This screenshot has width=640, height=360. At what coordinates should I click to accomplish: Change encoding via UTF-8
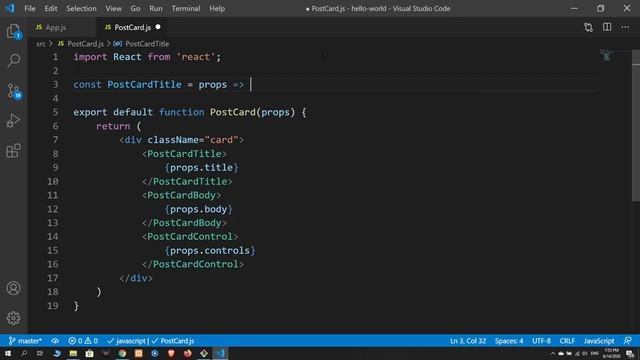click(x=542, y=341)
